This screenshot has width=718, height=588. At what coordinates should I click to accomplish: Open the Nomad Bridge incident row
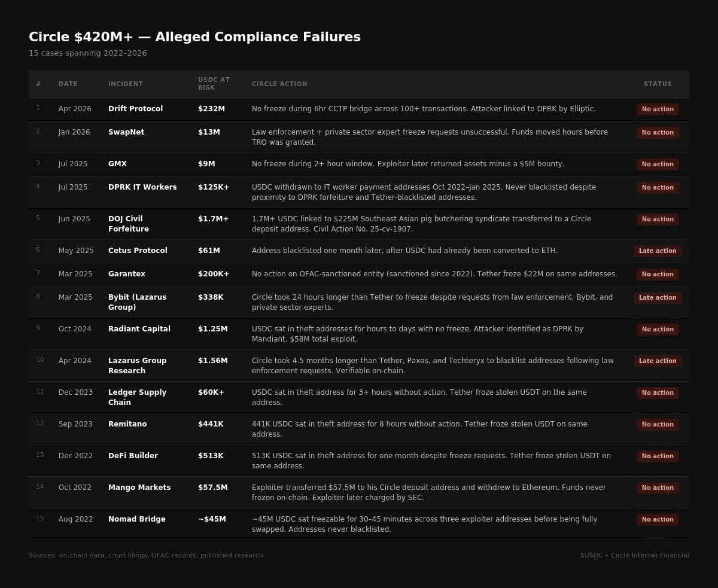coord(136,519)
